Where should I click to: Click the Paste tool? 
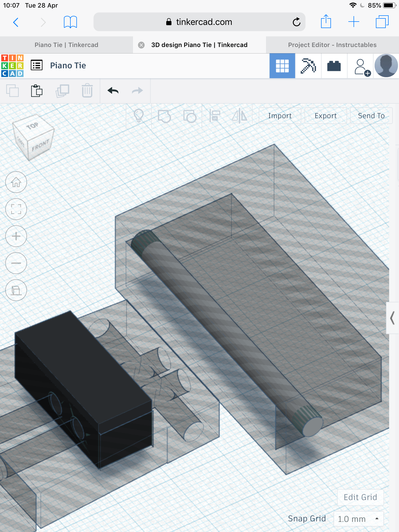tap(37, 91)
